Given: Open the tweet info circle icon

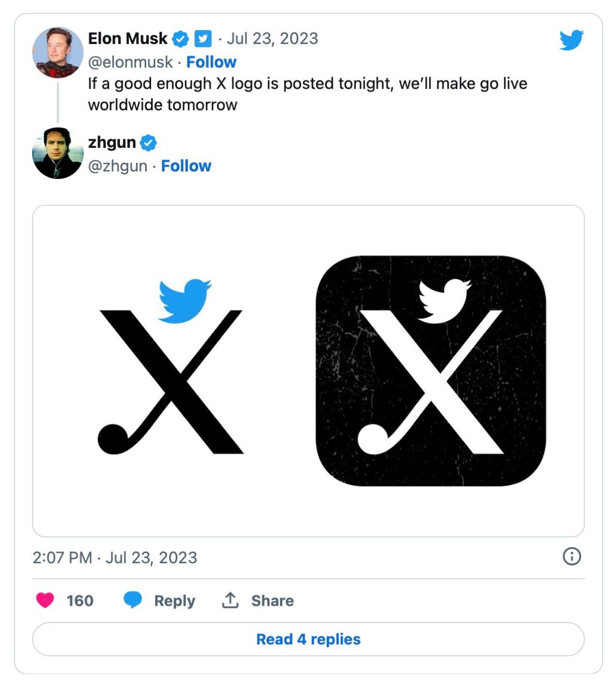Looking at the screenshot, I should pos(571,556).
